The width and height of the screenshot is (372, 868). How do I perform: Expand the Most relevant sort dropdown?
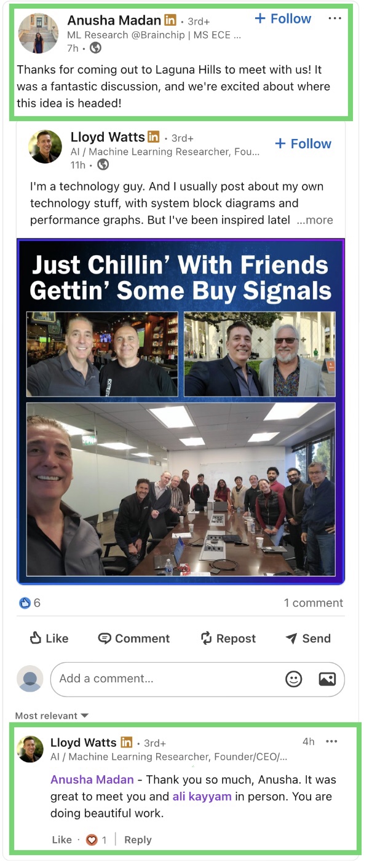pos(52,716)
